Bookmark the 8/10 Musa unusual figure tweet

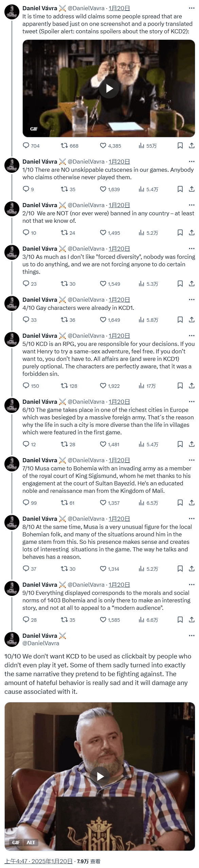(180, 569)
